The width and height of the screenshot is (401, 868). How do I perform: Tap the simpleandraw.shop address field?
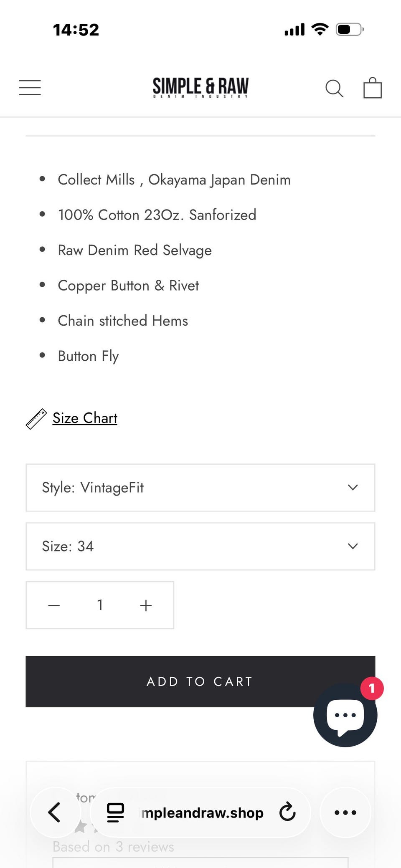click(x=202, y=813)
